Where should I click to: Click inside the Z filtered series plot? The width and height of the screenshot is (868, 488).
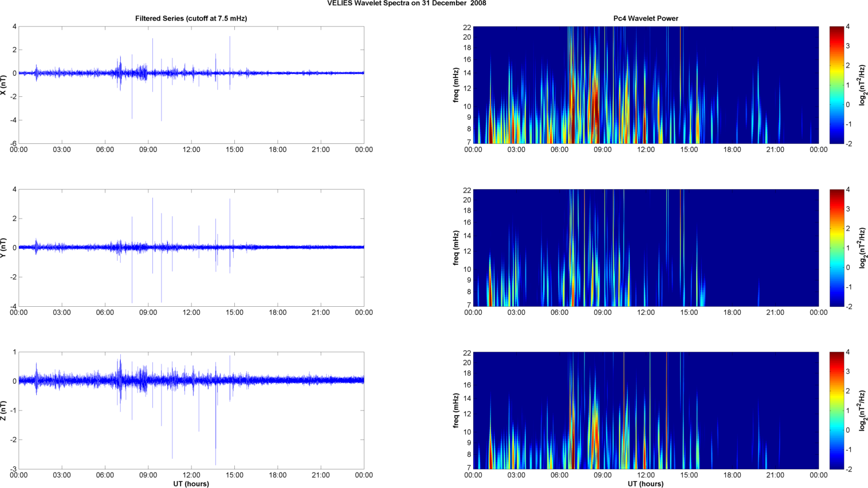coord(191,430)
